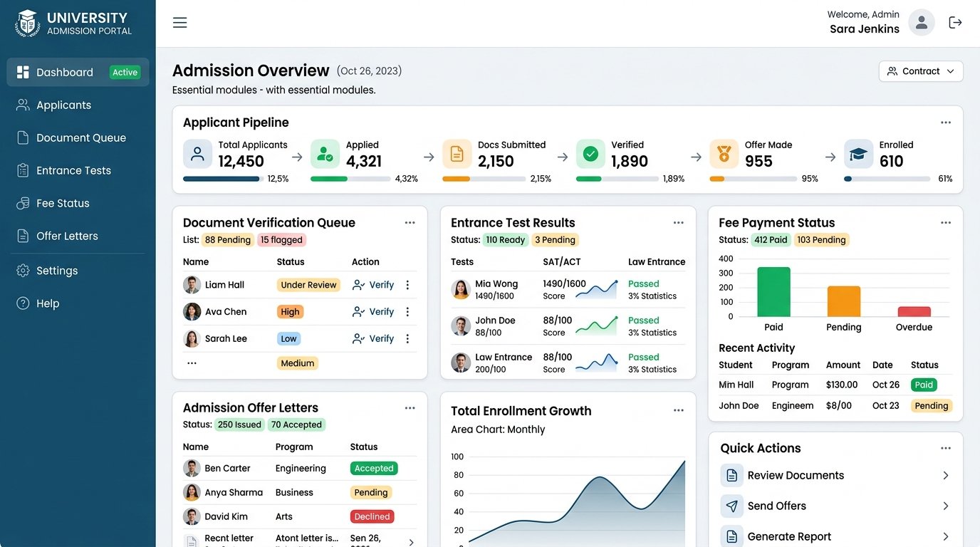Go to Dashboard in sidebar

tap(78, 72)
